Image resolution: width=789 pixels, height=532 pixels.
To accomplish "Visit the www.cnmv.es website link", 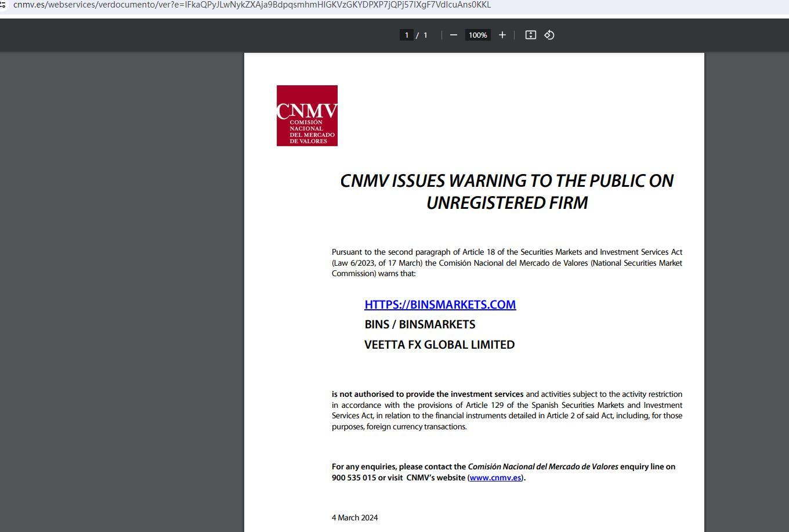I will click(x=495, y=478).
